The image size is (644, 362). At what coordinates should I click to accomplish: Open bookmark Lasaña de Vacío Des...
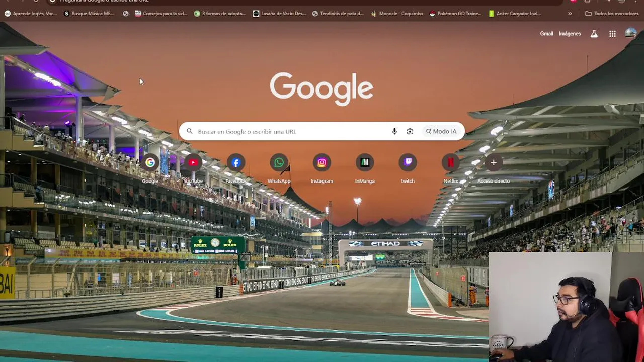tap(279, 14)
